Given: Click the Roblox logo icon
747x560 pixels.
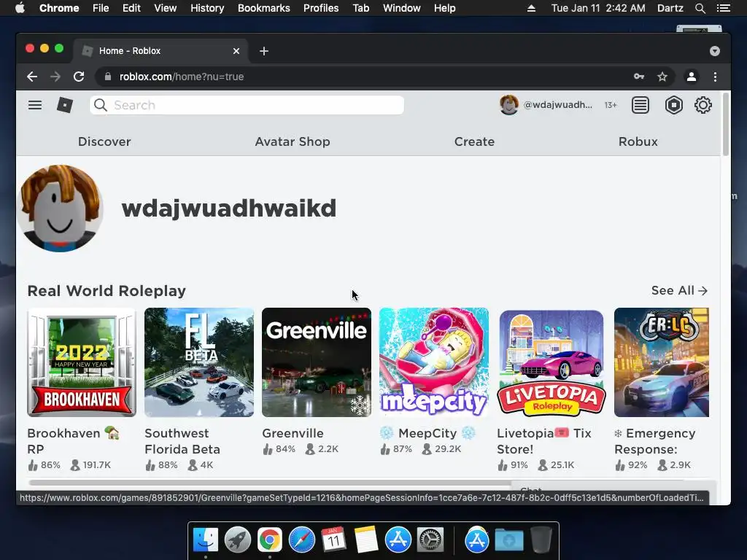Looking at the screenshot, I should click(65, 105).
